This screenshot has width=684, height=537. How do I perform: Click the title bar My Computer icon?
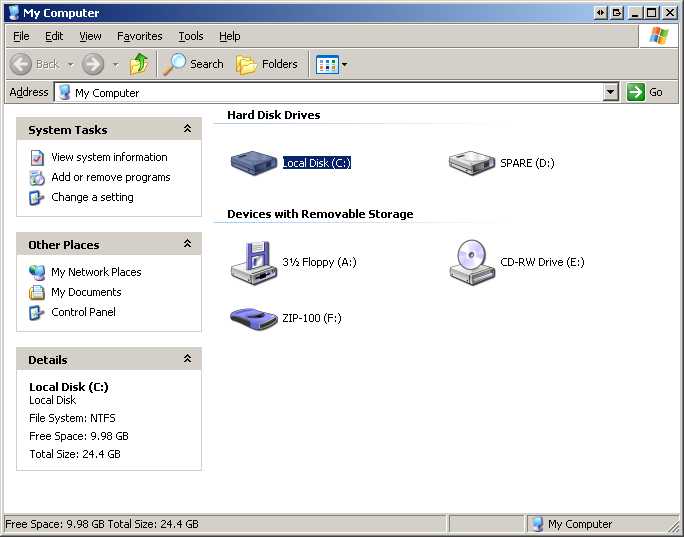[14, 12]
